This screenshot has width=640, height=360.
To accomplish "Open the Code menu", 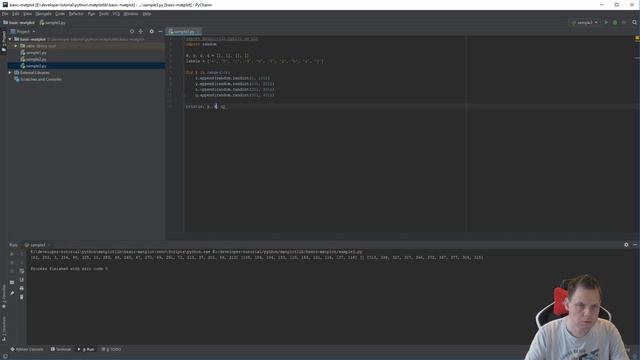I will click(60, 14).
